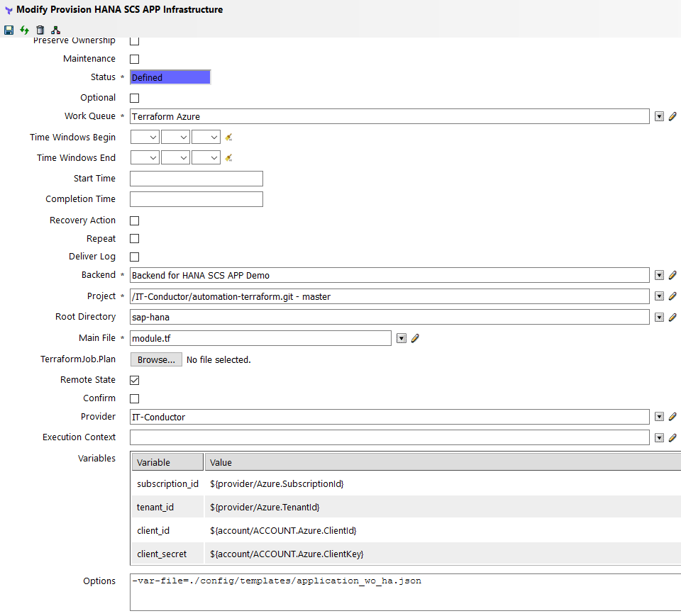
Task: Select the client_id variable cell
Action: tap(167, 530)
